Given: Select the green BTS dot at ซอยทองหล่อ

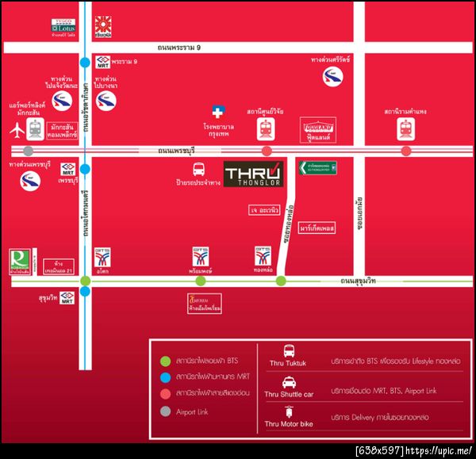Looking at the screenshot, I should click(x=281, y=281).
